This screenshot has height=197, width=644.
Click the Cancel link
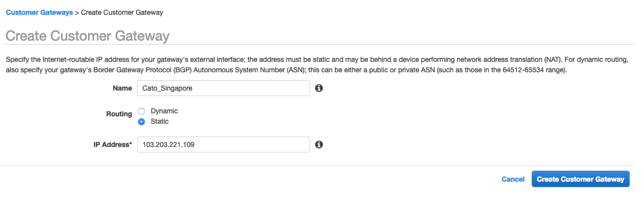tap(513, 179)
